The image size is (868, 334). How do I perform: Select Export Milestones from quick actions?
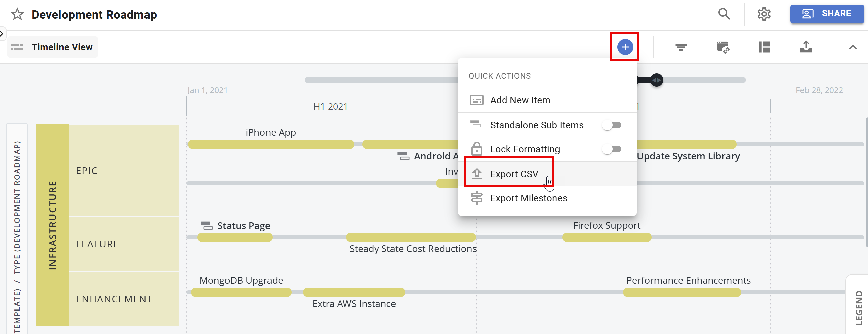pos(528,198)
